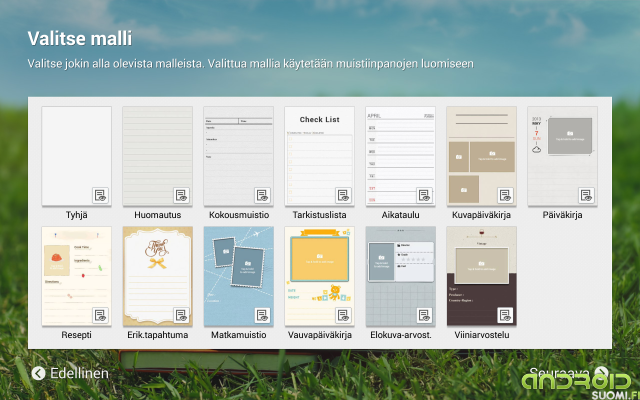This screenshot has width=640, height=400.
Task: Open preview icon on Resepti template
Action: [x=100, y=316]
